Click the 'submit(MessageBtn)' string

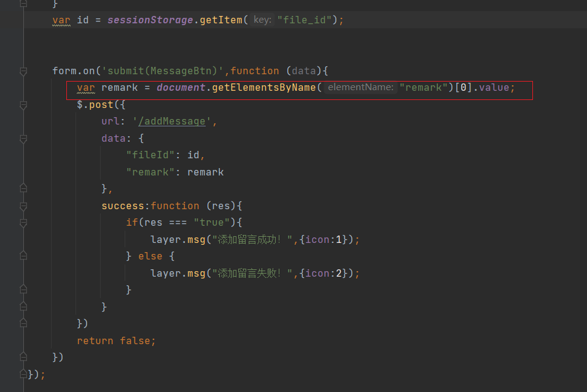[x=163, y=71]
